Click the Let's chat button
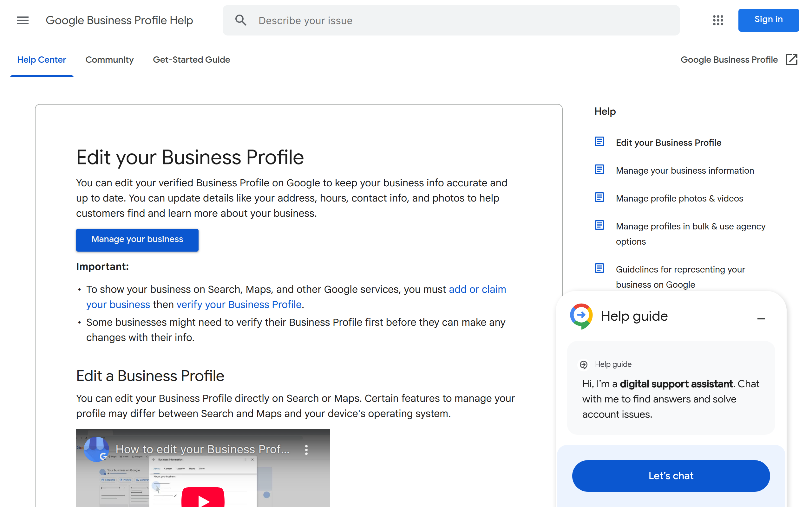This screenshot has height=507, width=812. coord(671,476)
